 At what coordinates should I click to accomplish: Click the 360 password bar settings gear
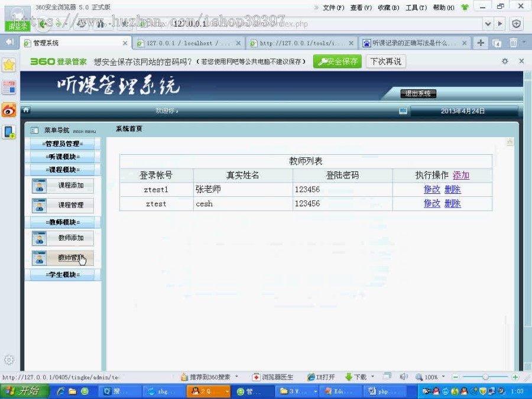tap(505, 61)
